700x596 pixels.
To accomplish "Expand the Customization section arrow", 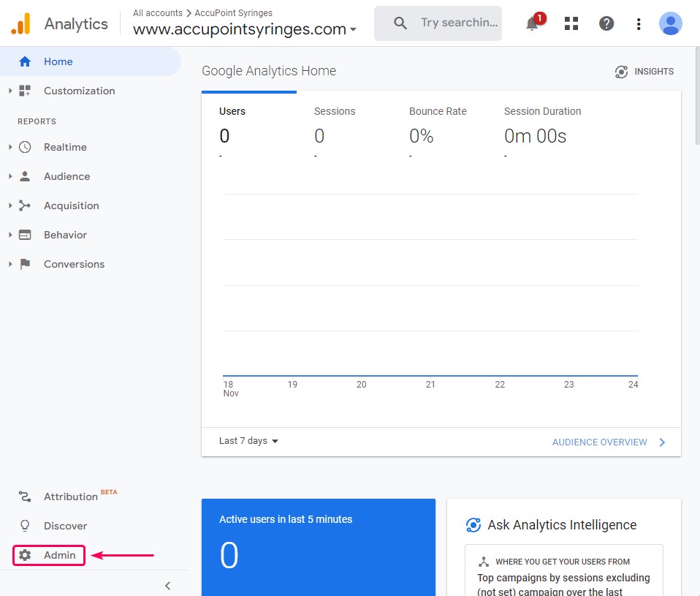I will [x=9, y=91].
